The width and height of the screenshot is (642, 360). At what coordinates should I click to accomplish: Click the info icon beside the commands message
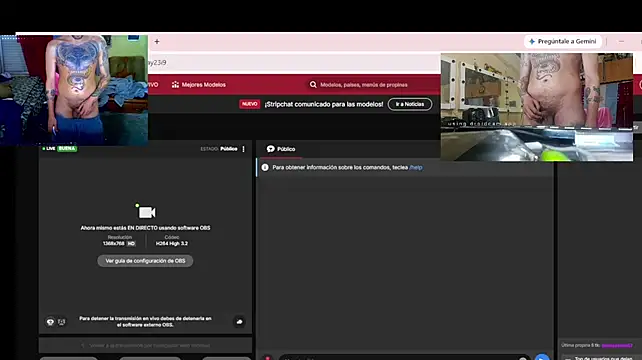pyautogui.click(x=265, y=168)
